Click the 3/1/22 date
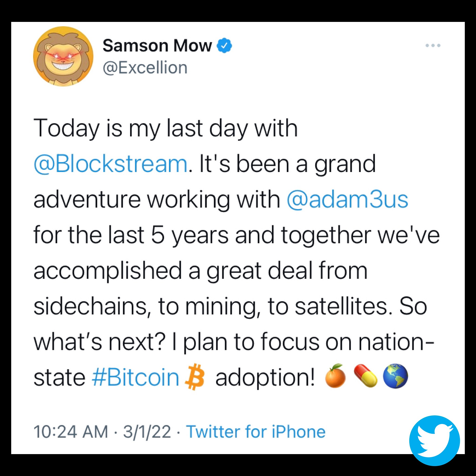The height and width of the screenshot is (476, 476). pos(147,432)
